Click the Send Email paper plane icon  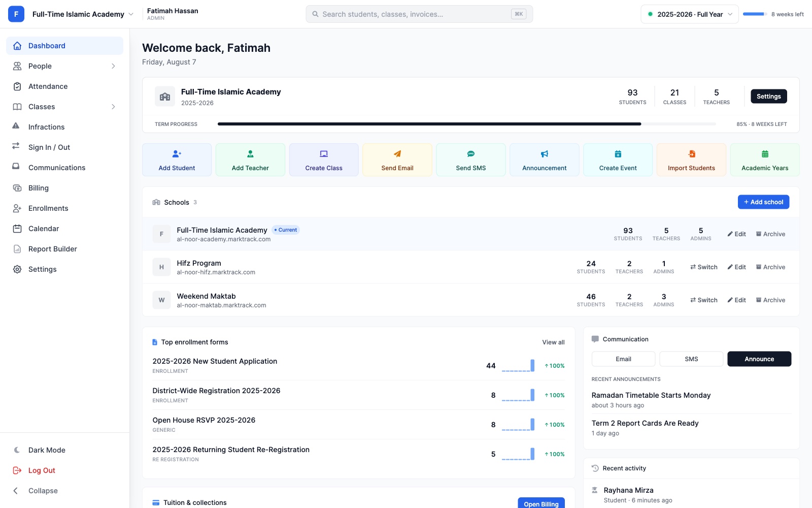[x=397, y=154]
